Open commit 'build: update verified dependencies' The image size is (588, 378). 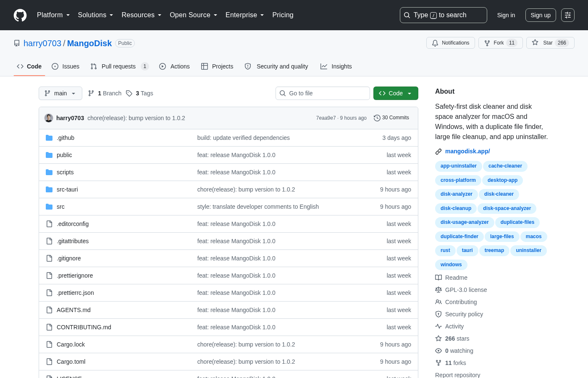tap(244, 138)
